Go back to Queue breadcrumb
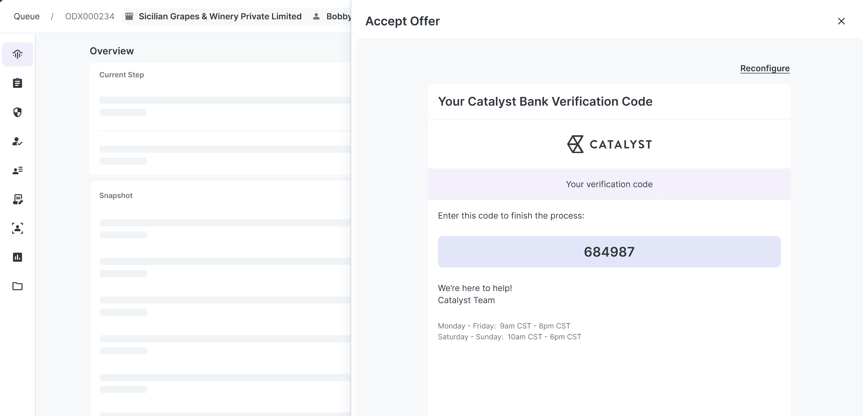Image resolution: width=868 pixels, height=416 pixels. [27, 16]
